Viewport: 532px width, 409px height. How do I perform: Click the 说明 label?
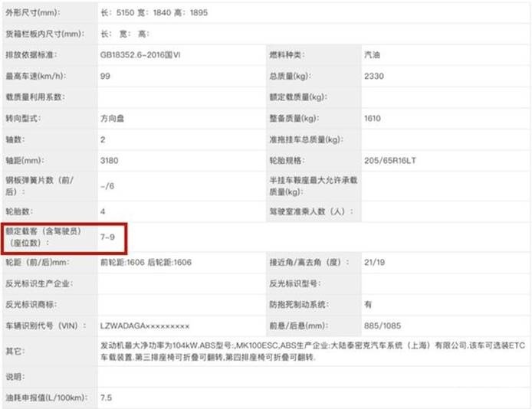coord(15,377)
